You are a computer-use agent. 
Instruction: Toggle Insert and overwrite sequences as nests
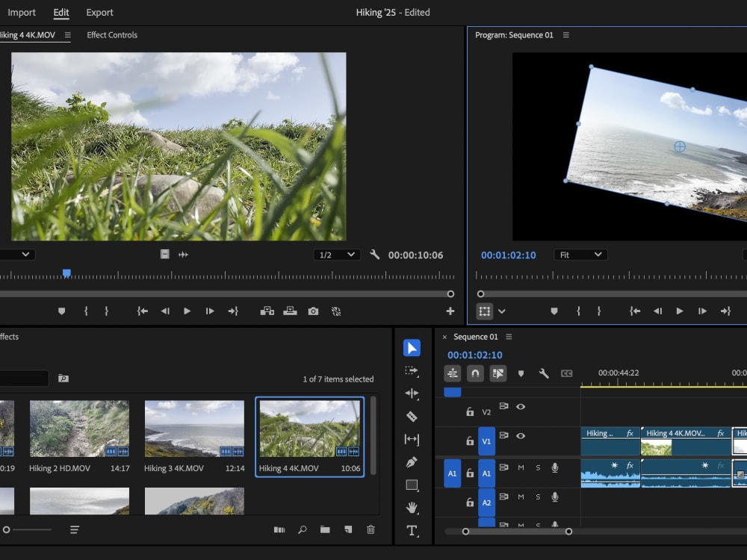[x=452, y=373]
